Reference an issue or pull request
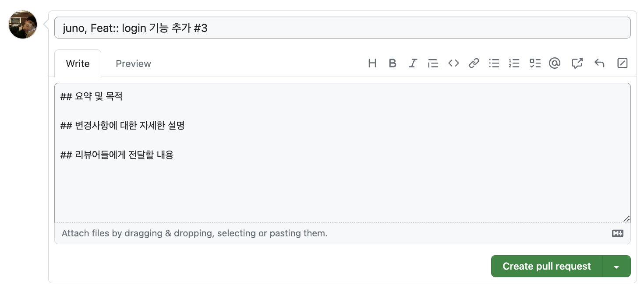644x288 pixels. tap(577, 63)
